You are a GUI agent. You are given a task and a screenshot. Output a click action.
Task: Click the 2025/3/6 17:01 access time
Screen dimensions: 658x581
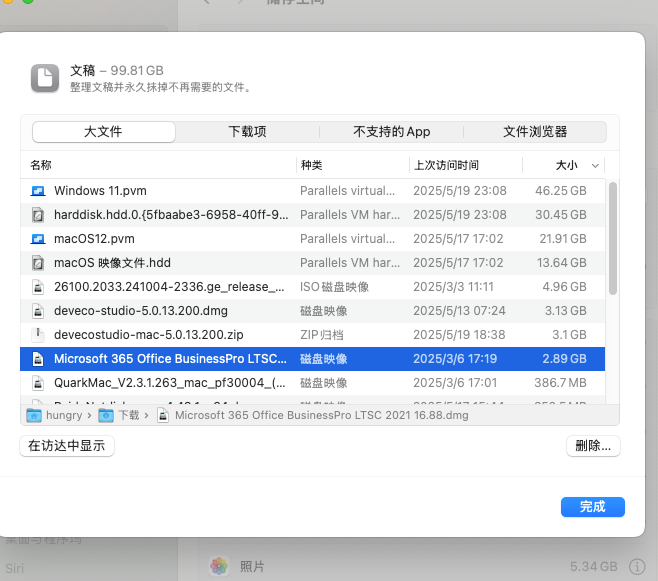pos(455,383)
